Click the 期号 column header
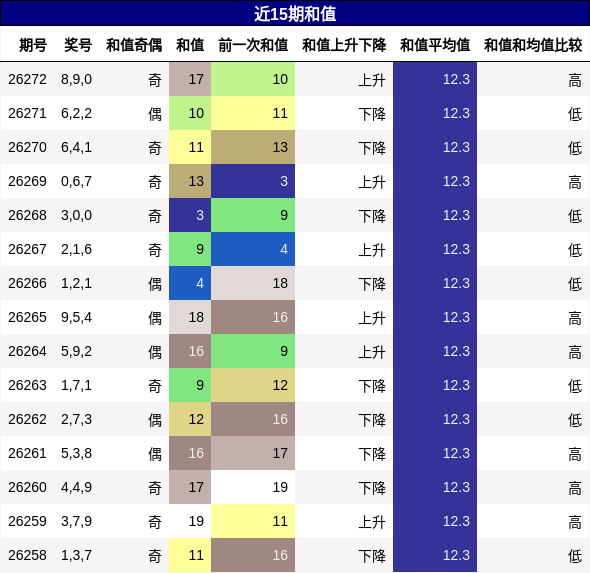 33,45
